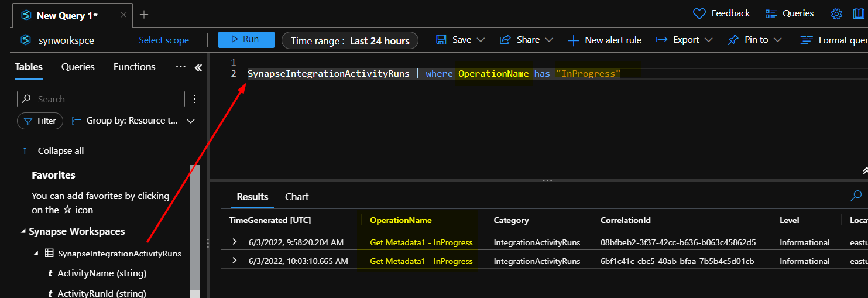Click the search magnifier in results

tap(856, 196)
